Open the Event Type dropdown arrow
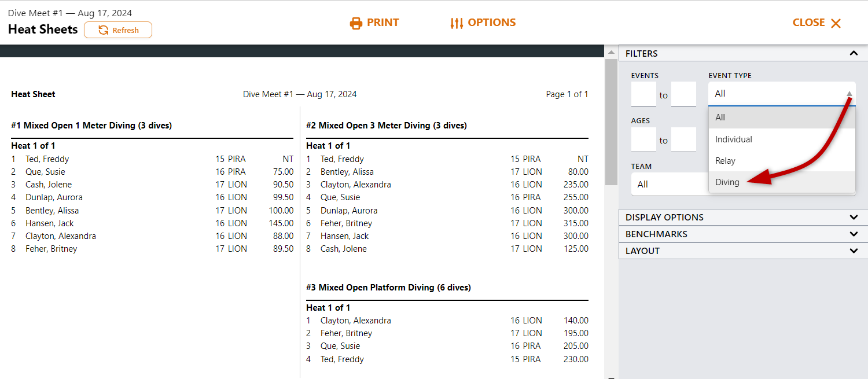This screenshot has height=379, width=868. [x=849, y=94]
